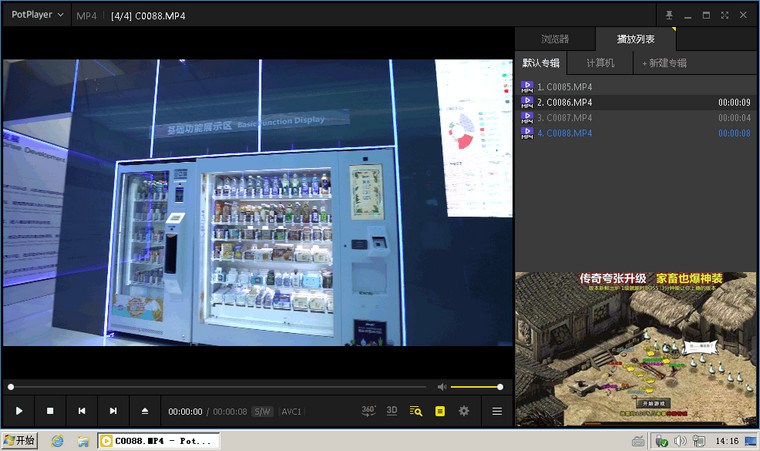Switch to the 计算机 tab

point(600,63)
